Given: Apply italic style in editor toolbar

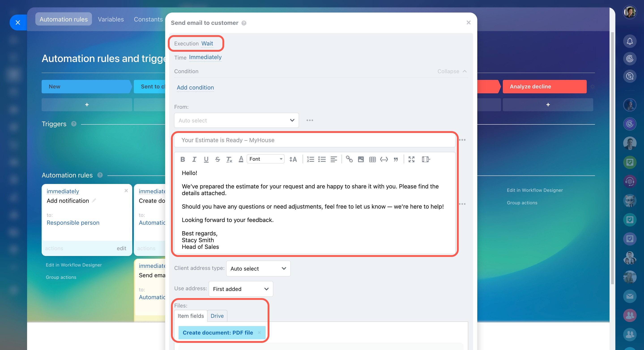Looking at the screenshot, I should tap(194, 159).
